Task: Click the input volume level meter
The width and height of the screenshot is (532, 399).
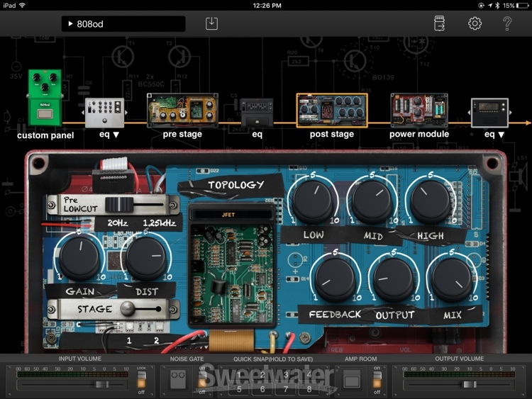Action: [72, 374]
